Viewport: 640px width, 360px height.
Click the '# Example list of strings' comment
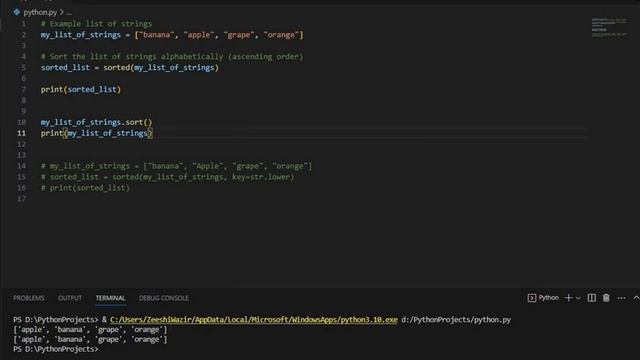pos(96,24)
